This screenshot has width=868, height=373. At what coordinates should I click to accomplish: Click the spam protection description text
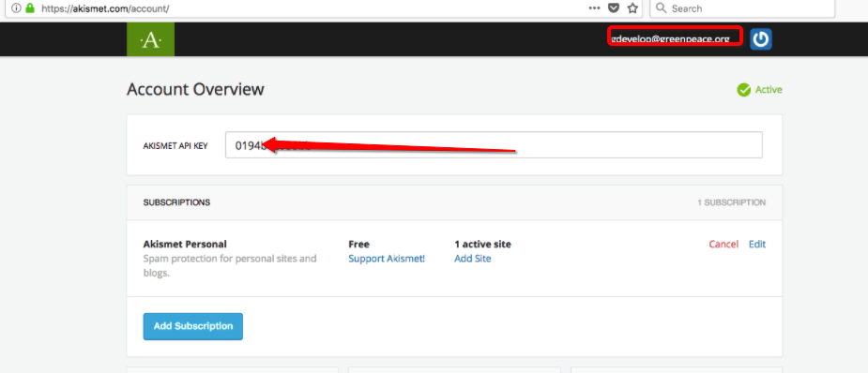point(230,266)
